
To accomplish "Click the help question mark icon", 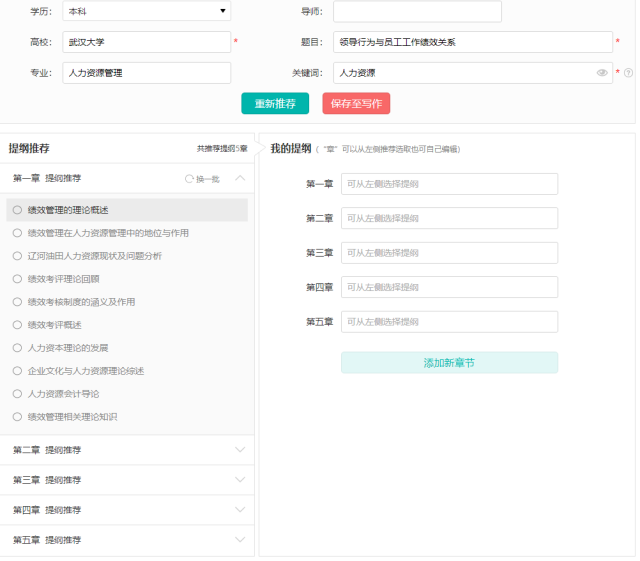I will 629,73.
